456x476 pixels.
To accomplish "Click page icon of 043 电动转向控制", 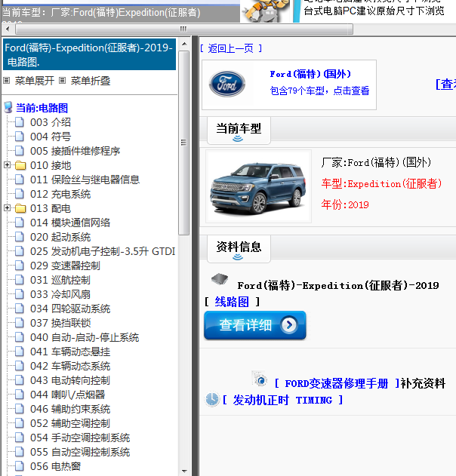I will (20, 380).
